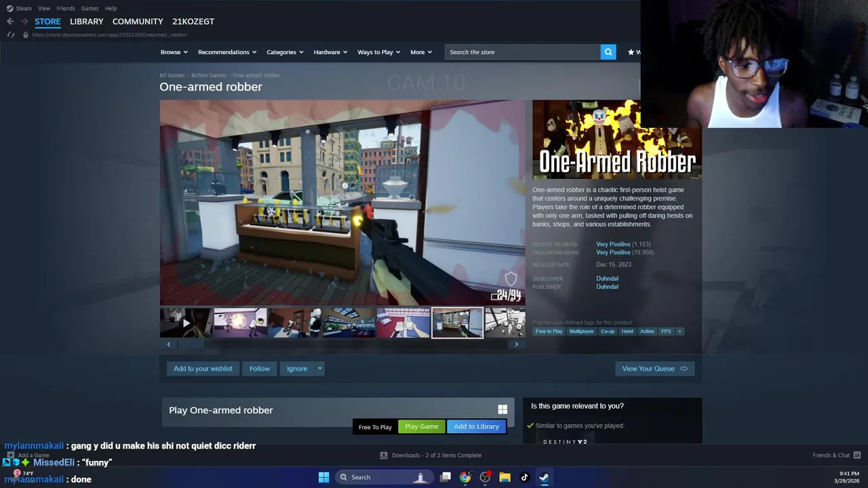Select the Action tag
The width and height of the screenshot is (868, 488).
pos(647,331)
